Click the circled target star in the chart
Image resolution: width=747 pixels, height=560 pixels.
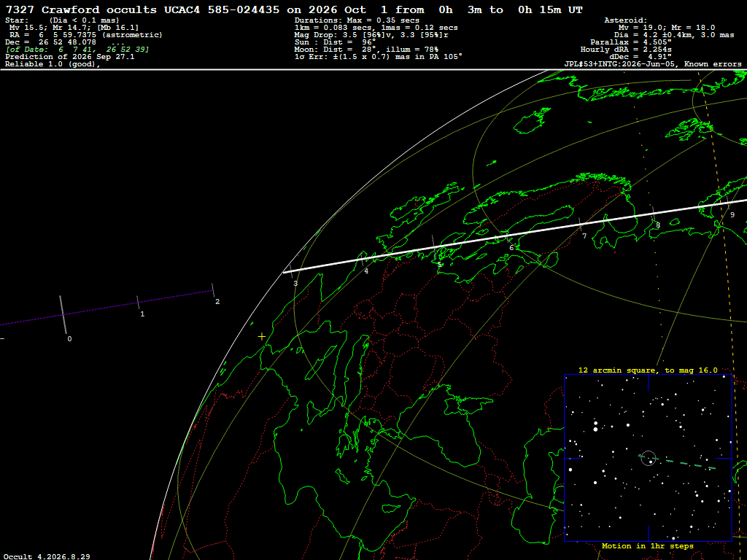coord(649,458)
